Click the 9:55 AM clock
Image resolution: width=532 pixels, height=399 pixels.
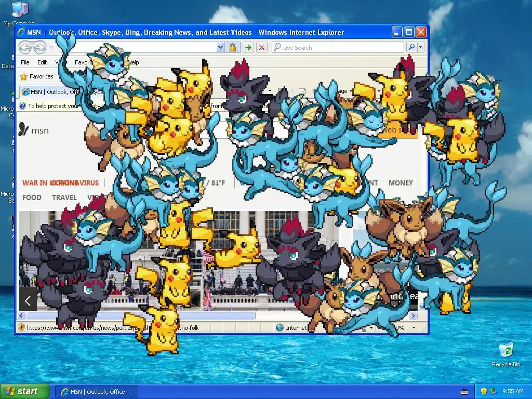click(513, 392)
